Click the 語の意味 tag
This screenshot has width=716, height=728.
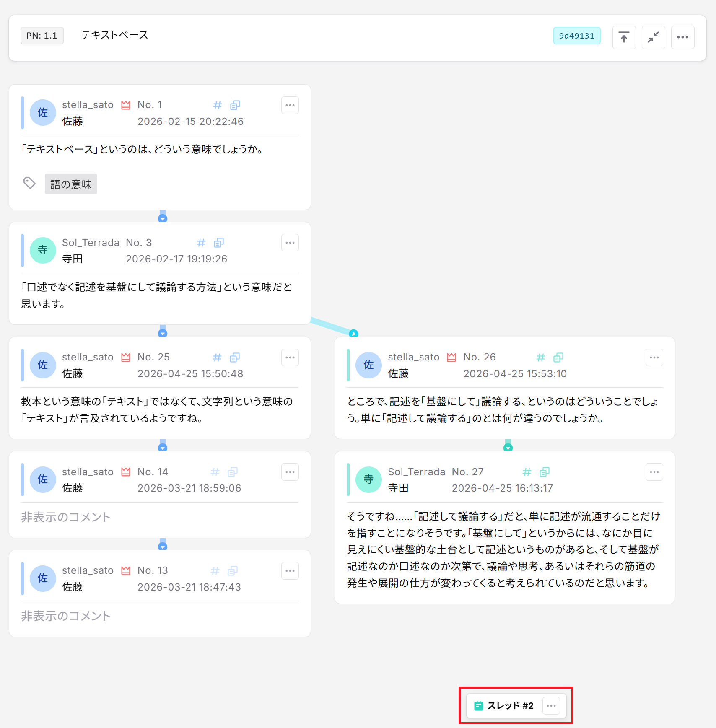click(x=71, y=184)
